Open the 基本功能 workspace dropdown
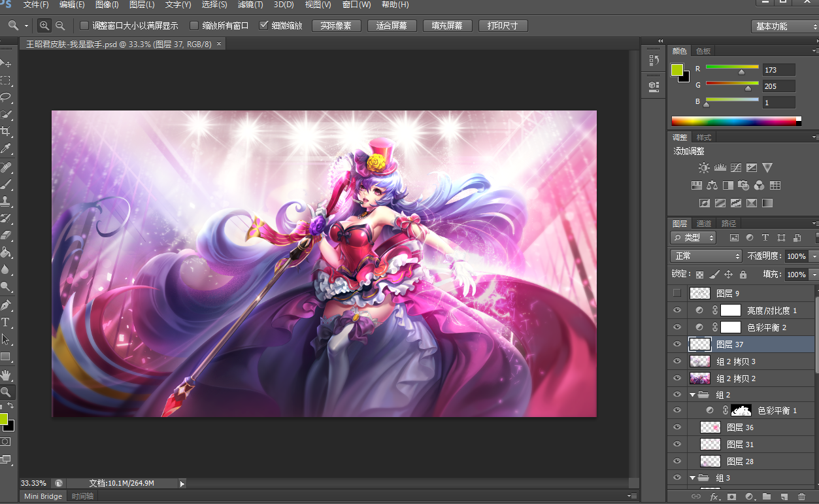 (784, 26)
